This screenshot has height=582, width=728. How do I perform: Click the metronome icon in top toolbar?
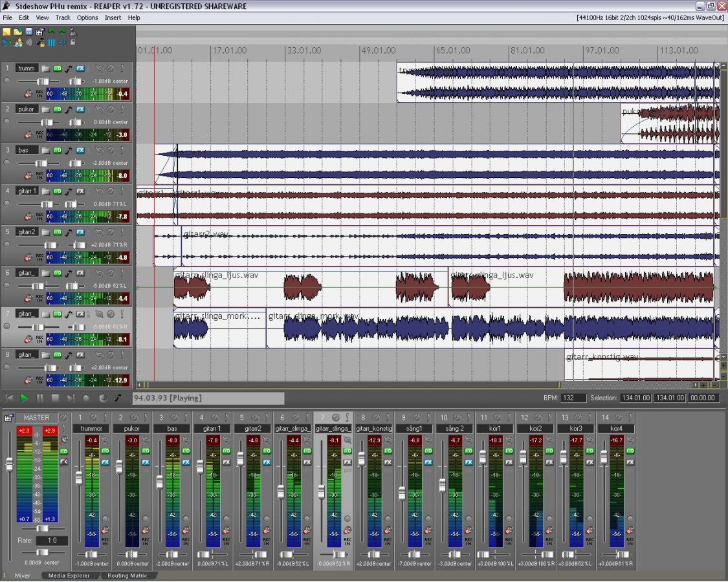tap(73, 31)
